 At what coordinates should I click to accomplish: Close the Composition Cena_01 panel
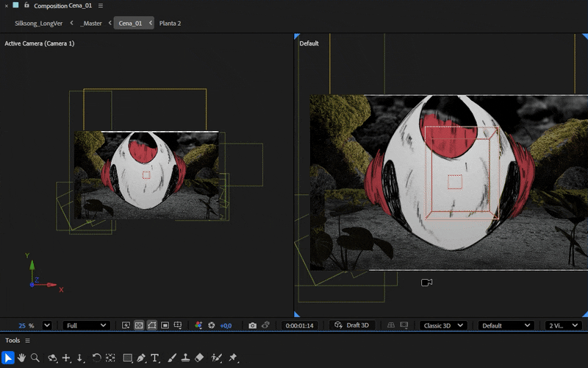[x=7, y=6]
